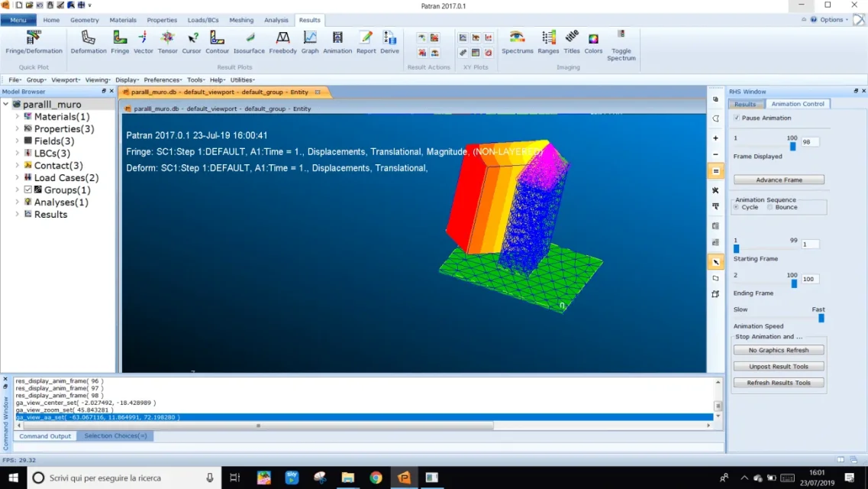
Task: Toggle the Pause Animation checkbox
Action: click(x=736, y=118)
